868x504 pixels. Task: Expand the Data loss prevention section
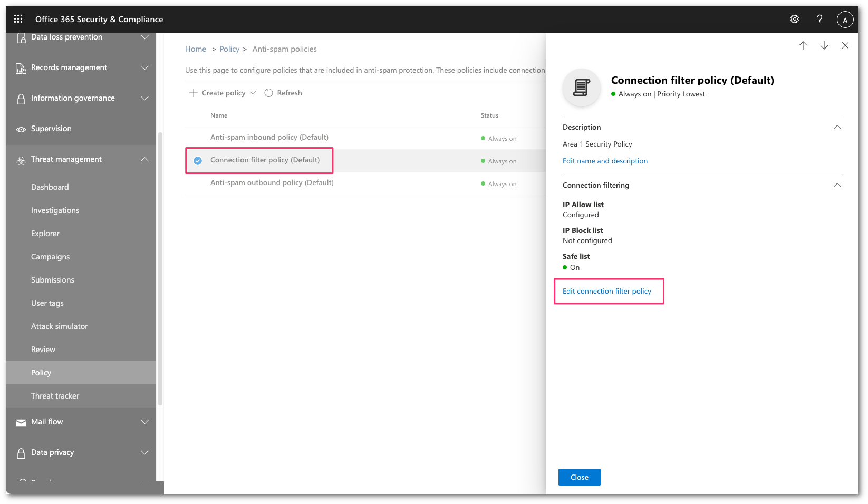145,37
